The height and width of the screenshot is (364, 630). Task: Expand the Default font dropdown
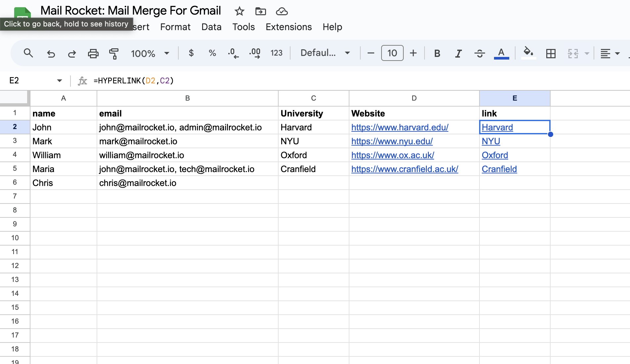click(325, 53)
